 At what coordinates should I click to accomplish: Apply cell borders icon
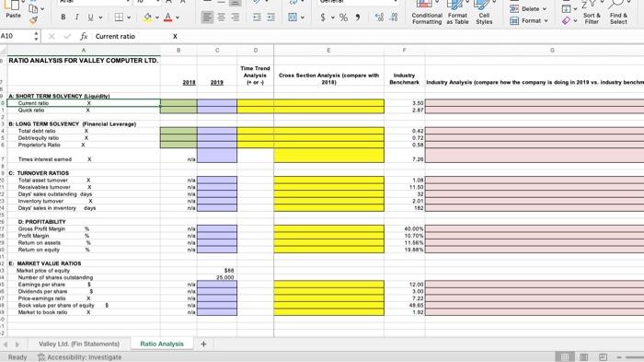pyautogui.click(x=119, y=18)
